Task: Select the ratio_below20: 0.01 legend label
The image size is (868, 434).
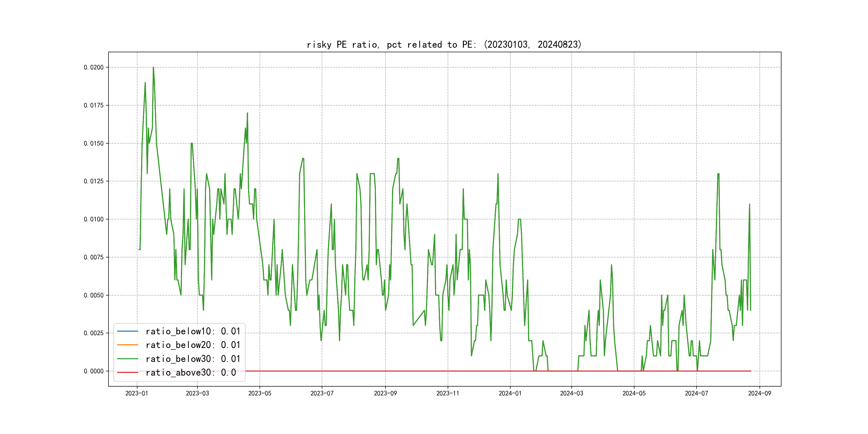Action: click(x=193, y=345)
